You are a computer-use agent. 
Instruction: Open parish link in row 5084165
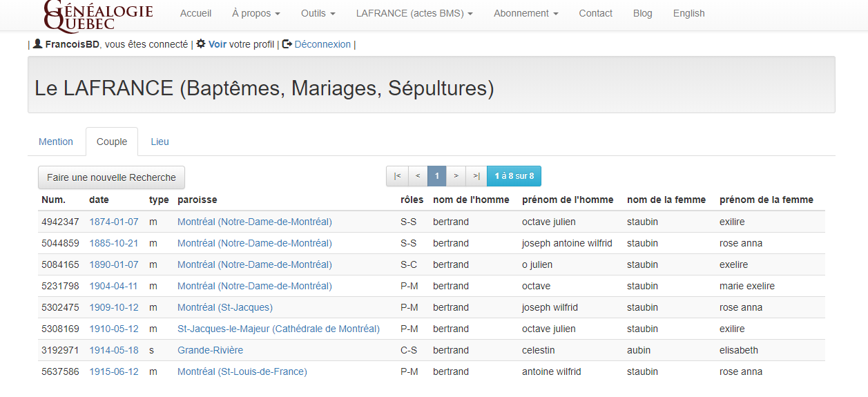pyautogui.click(x=255, y=264)
